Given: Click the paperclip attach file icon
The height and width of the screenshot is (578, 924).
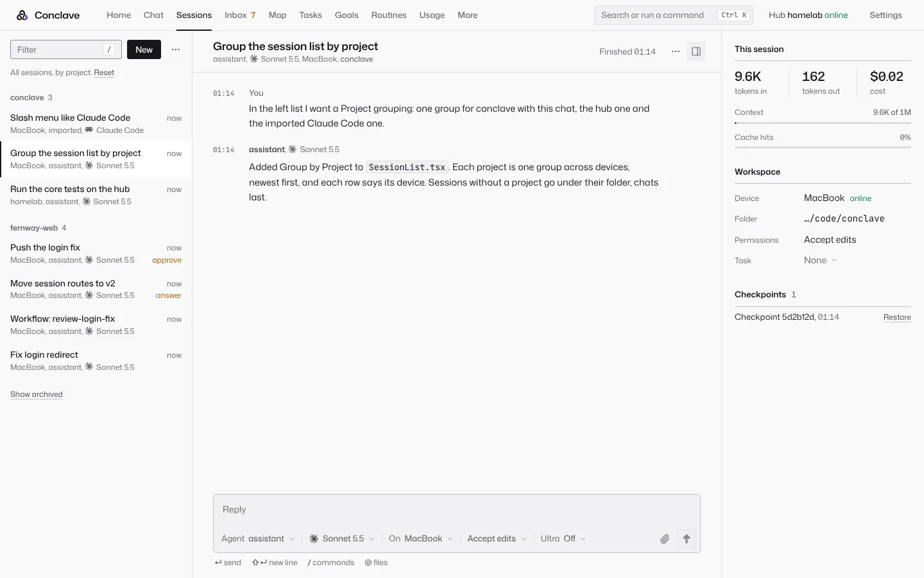Looking at the screenshot, I should 665,539.
